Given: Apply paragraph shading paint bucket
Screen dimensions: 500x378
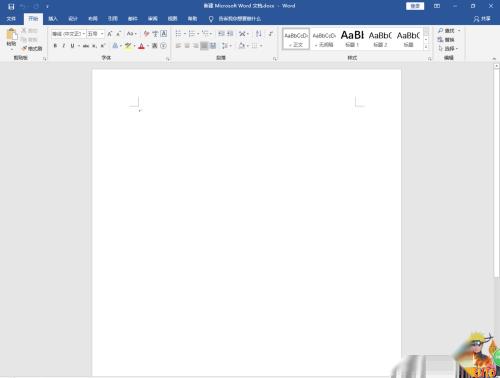Looking at the screenshot, I should (241, 46).
